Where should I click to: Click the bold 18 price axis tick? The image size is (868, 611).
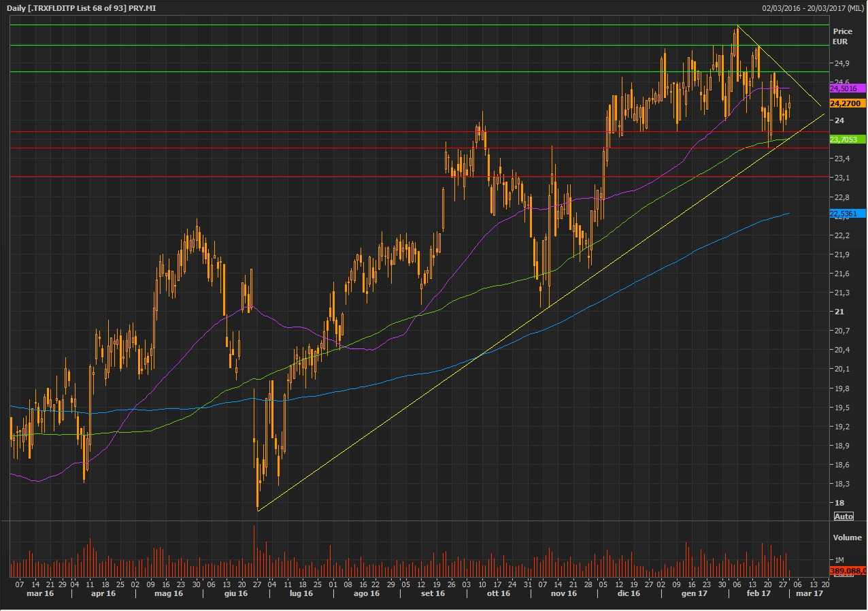click(838, 503)
